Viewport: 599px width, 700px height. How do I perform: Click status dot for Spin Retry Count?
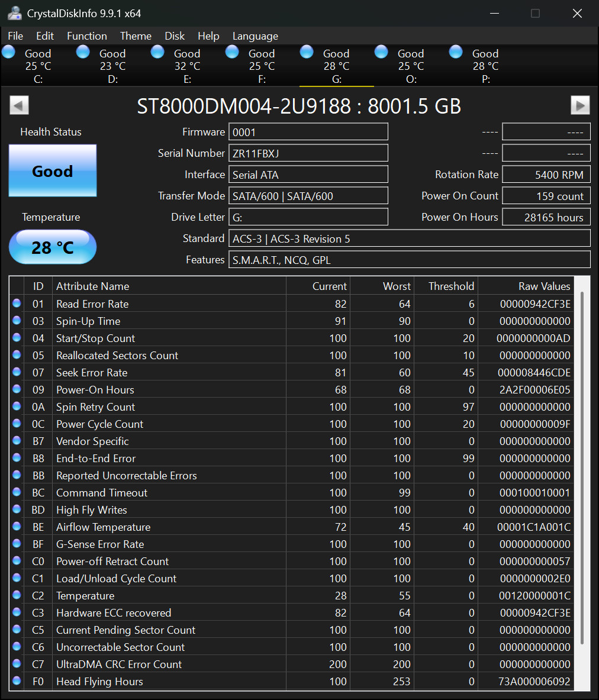tap(17, 407)
